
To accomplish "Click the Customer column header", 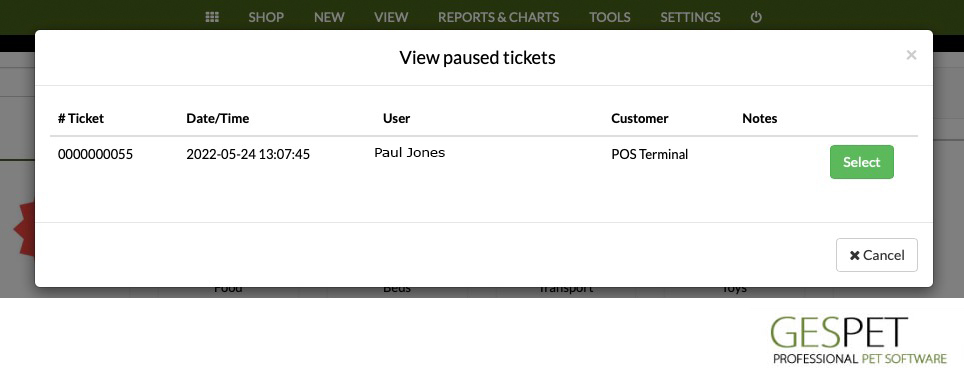I will pyautogui.click(x=639, y=119).
